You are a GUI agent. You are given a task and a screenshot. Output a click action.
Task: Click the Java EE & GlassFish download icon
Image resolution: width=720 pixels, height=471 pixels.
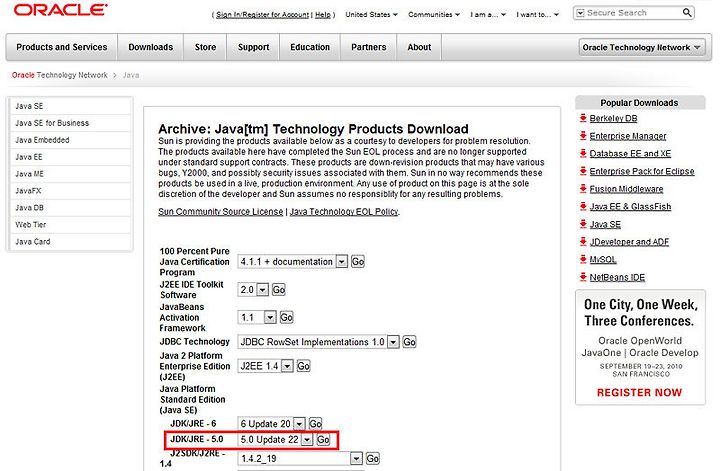coord(583,207)
